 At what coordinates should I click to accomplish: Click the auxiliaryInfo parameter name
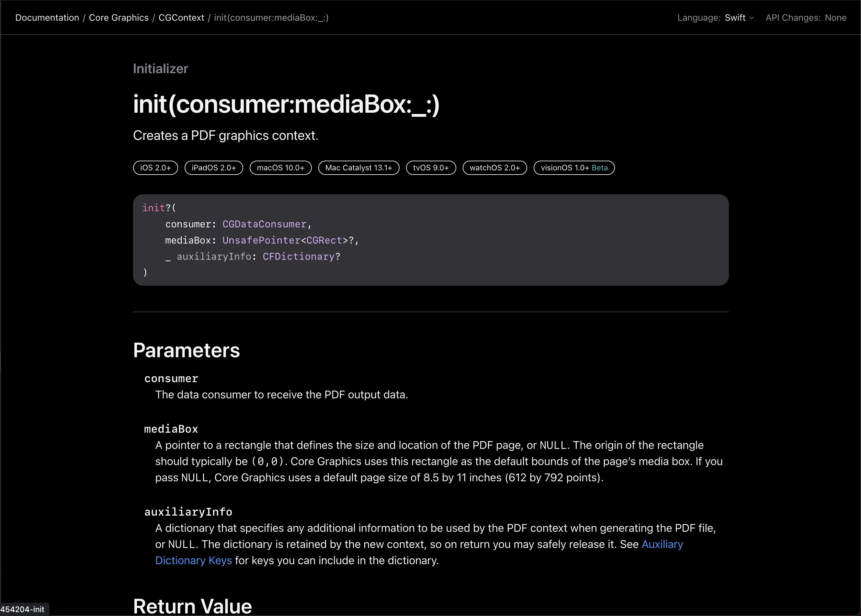(188, 512)
